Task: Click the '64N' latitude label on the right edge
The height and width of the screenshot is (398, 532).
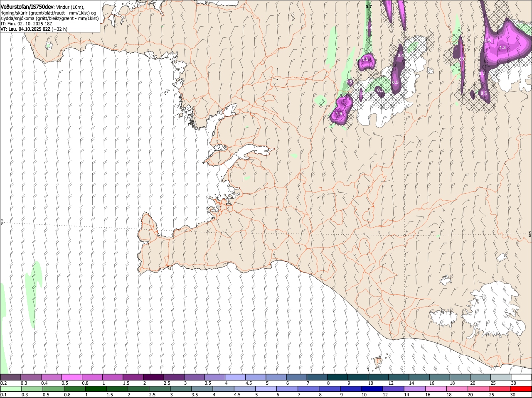Action: click(x=530, y=234)
